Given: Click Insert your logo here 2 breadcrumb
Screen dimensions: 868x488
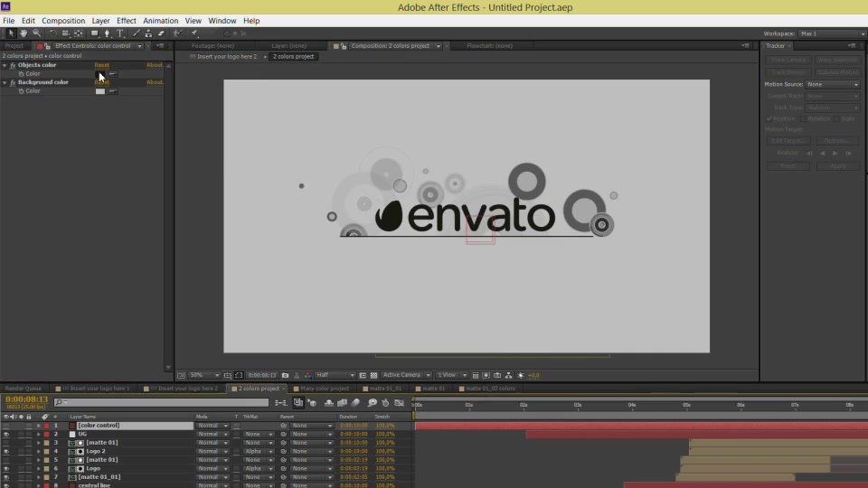Looking at the screenshot, I should tap(223, 56).
